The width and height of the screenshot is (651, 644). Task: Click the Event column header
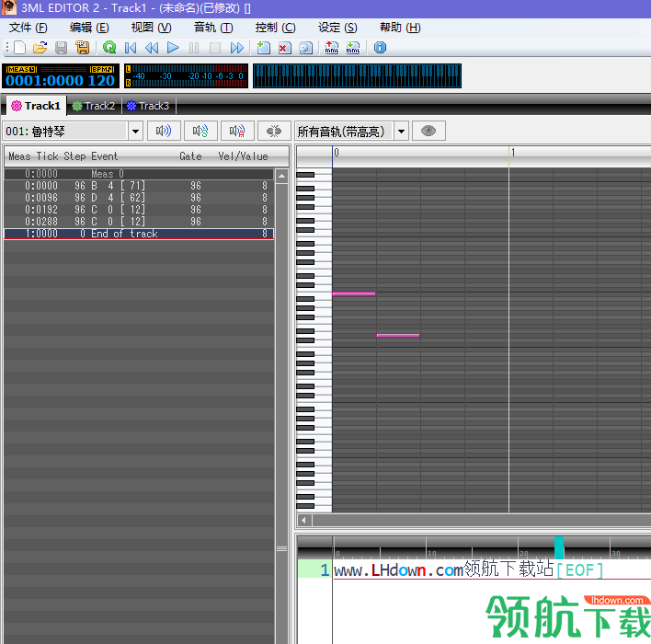[x=105, y=156]
